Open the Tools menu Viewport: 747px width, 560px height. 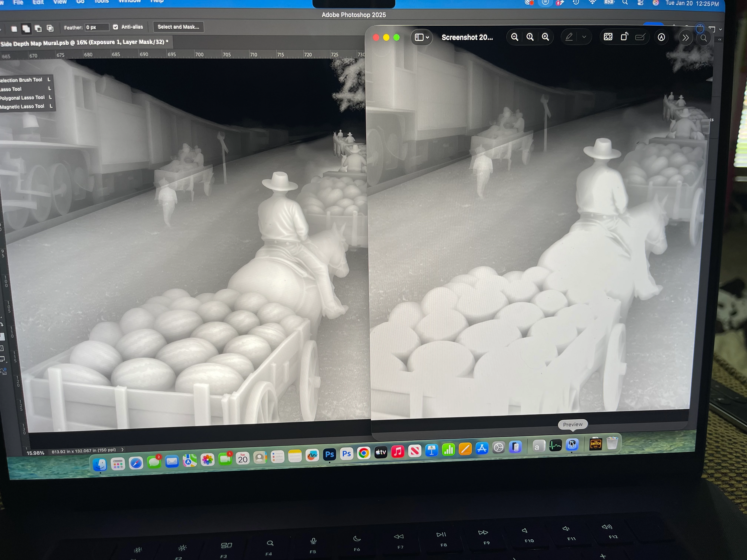pos(102,2)
